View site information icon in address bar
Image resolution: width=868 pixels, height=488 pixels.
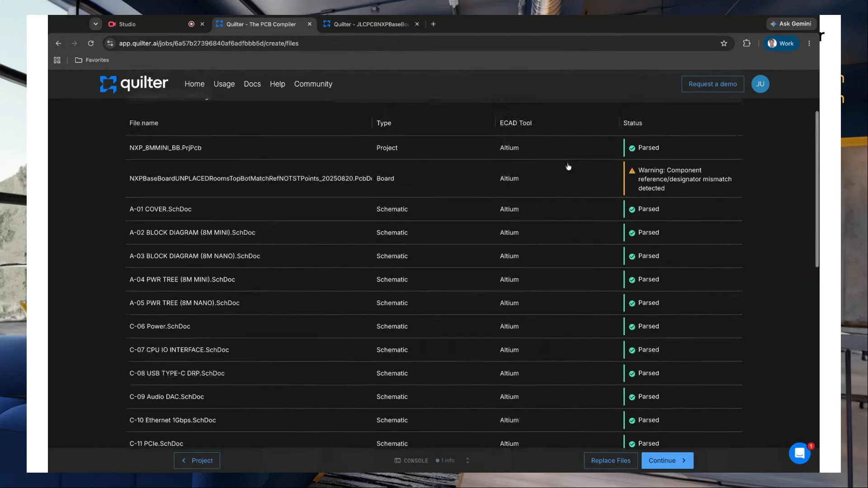coord(110,43)
